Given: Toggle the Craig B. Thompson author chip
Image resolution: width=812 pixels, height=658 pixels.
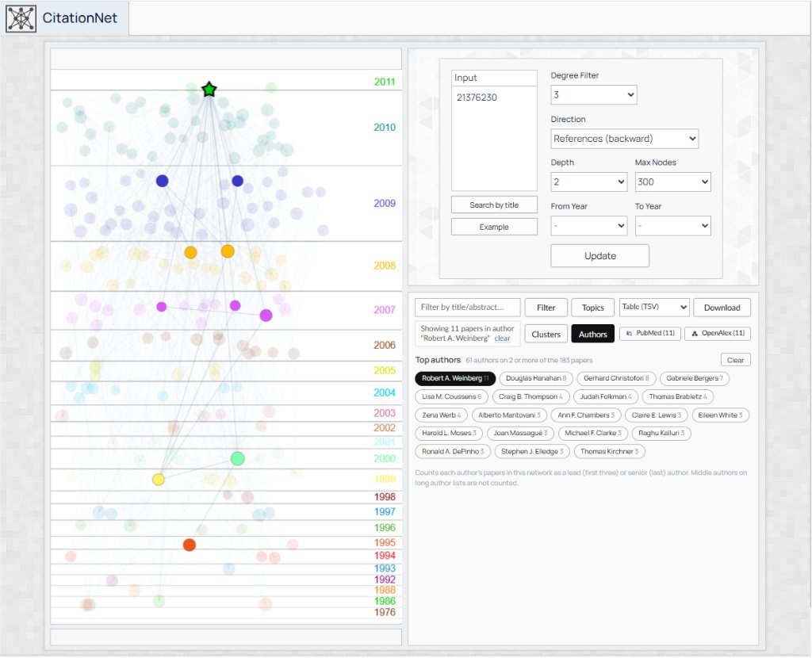Looking at the screenshot, I should [x=530, y=396].
